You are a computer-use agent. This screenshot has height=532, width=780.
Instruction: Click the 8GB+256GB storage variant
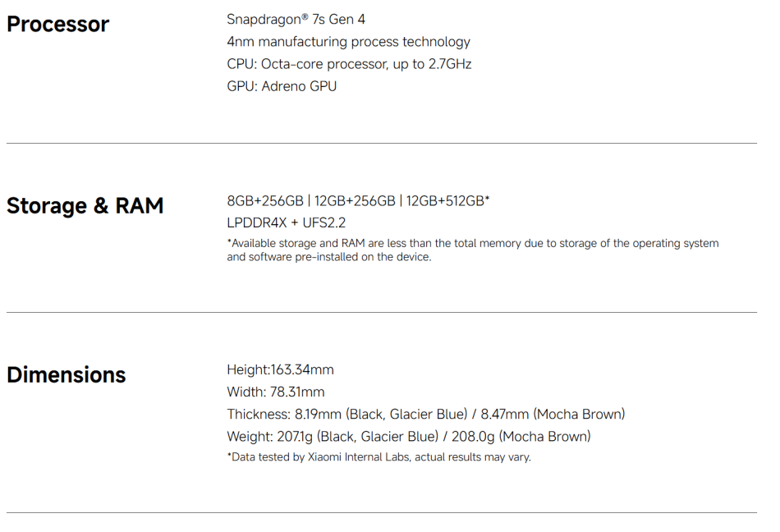[264, 201]
